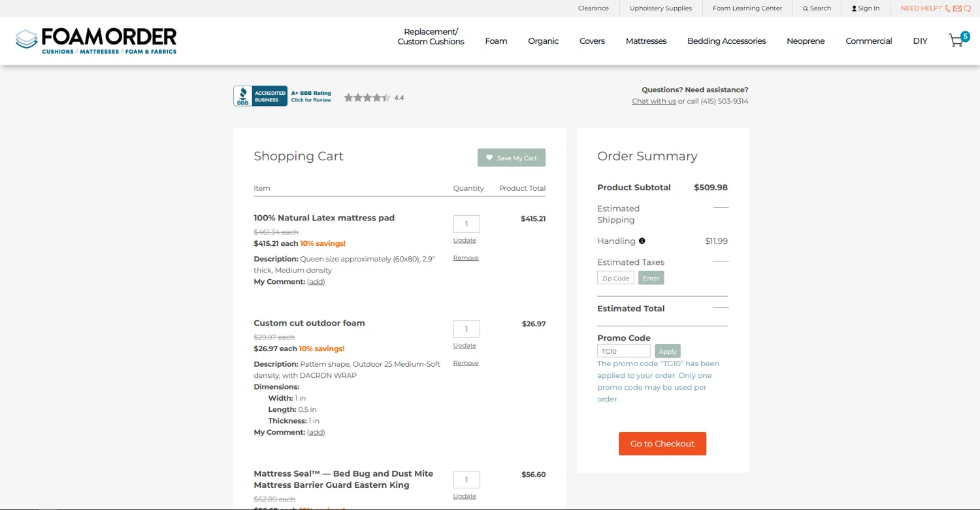The height and width of the screenshot is (510, 980).
Task: Click Go to Checkout button
Action: (x=662, y=444)
